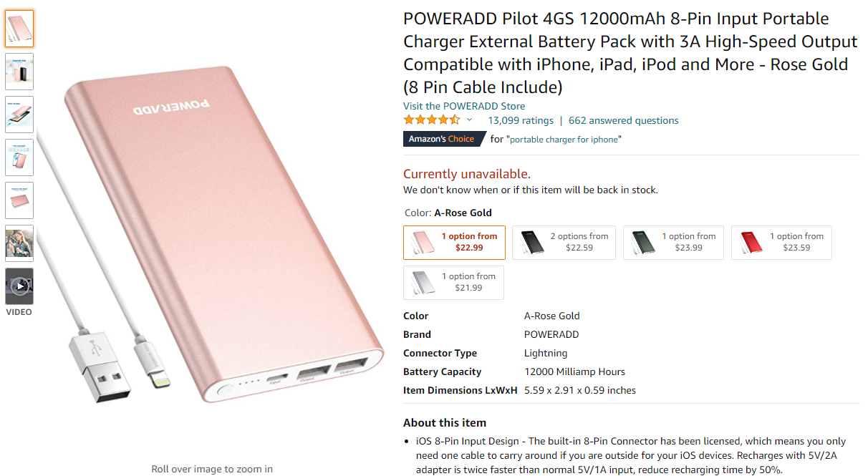Choose the black color option at $22.59
The image size is (868, 476).
tap(564, 243)
